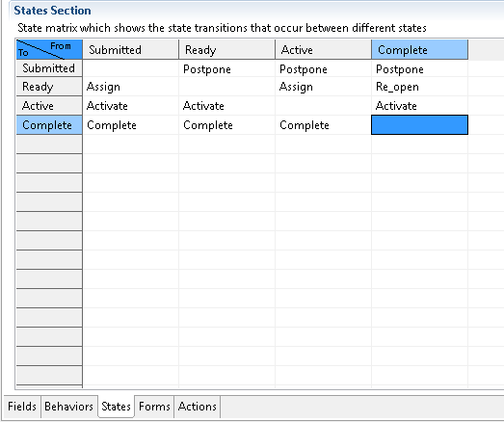504x422 pixels.
Task: Click the Complete column header
Action: pyautogui.click(x=420, y=49)
